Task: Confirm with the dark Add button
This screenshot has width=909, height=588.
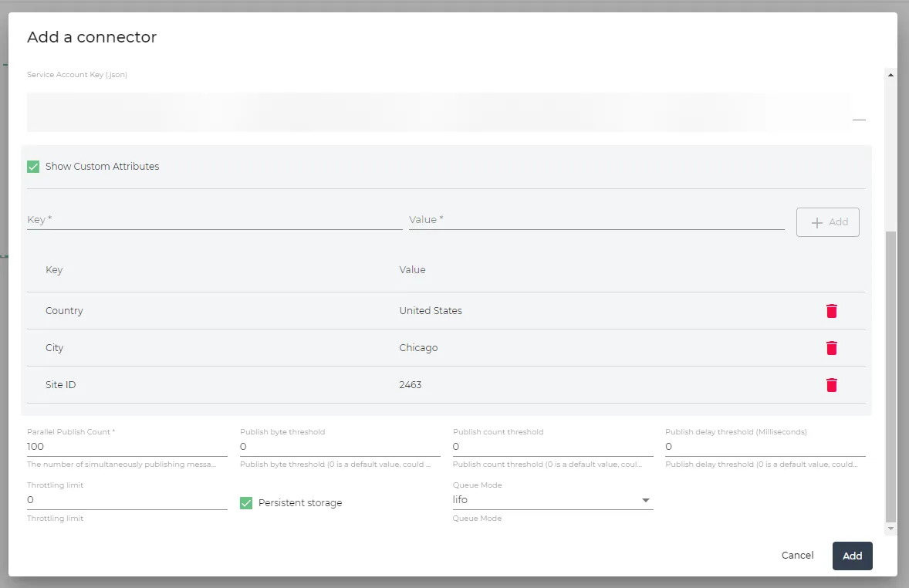Action: [852, 556]
